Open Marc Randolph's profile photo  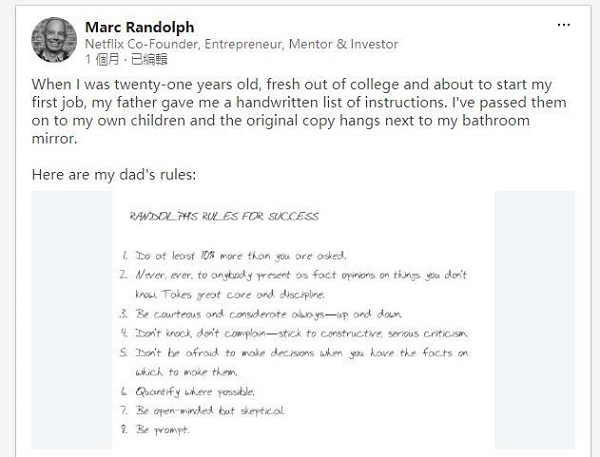click(54, 40)
